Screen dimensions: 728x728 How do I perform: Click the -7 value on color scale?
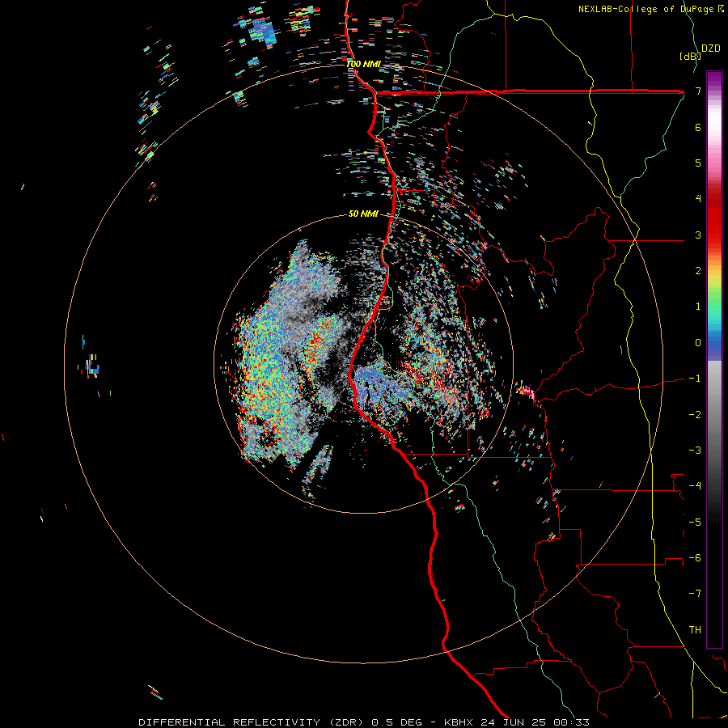(x=695, y=594)
